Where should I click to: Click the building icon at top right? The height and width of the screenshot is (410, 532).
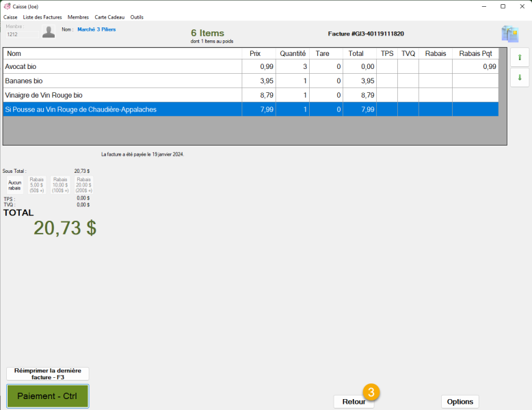(510, 33)
